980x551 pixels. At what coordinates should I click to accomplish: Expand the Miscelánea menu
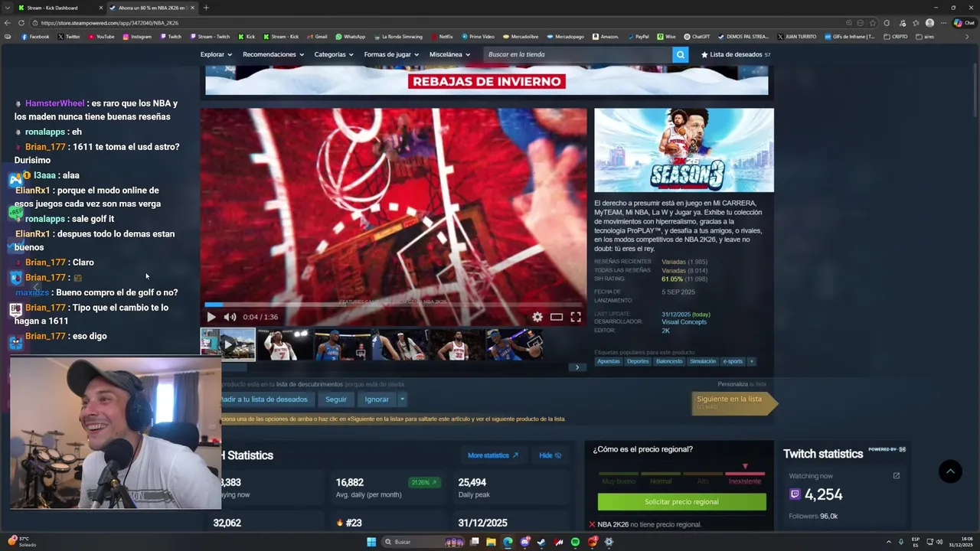[x=449, y=54]
